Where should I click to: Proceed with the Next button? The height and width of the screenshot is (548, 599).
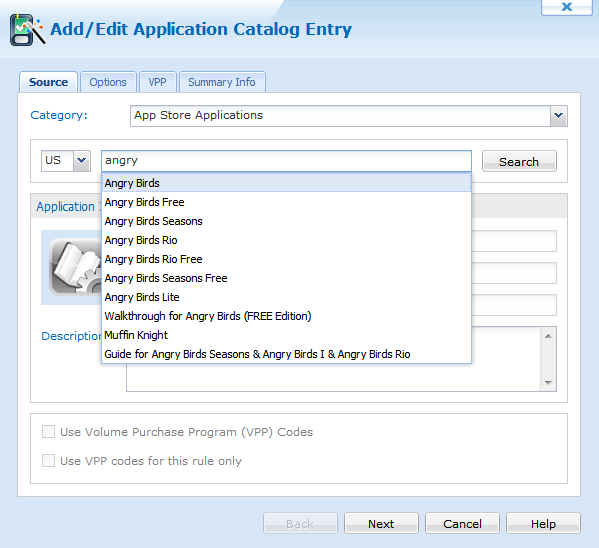pos(381,523)
